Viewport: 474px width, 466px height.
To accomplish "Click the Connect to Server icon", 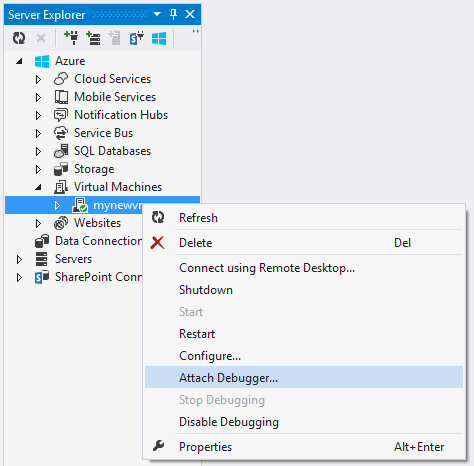I will pos(93,38).
